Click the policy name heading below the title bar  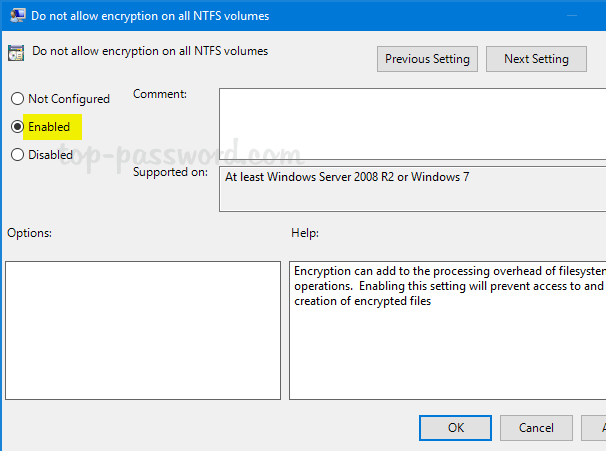[x=150, y=51]
